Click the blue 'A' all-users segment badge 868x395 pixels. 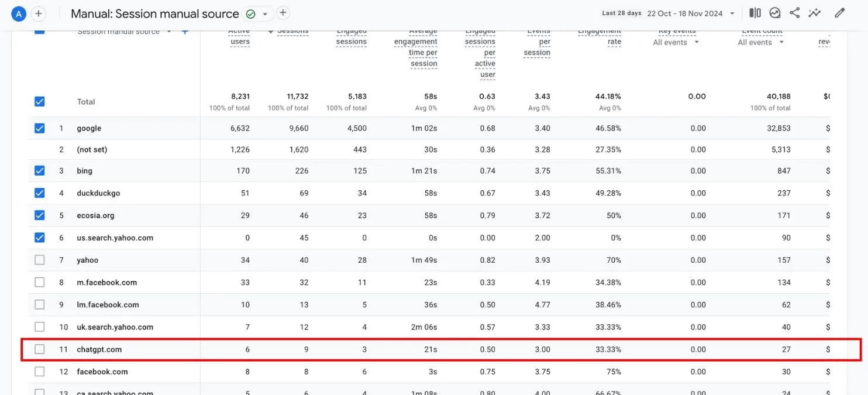point(19,13)
